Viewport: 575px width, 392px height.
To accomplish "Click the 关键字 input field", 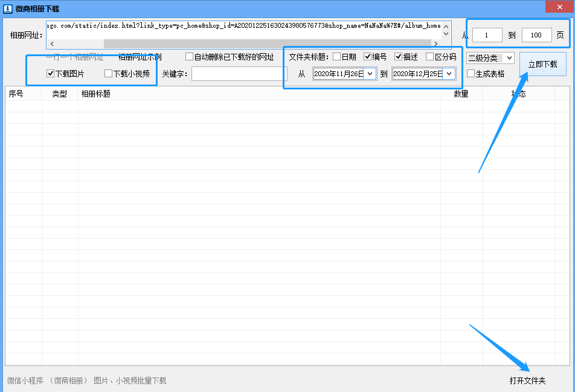I will [239, 74].
